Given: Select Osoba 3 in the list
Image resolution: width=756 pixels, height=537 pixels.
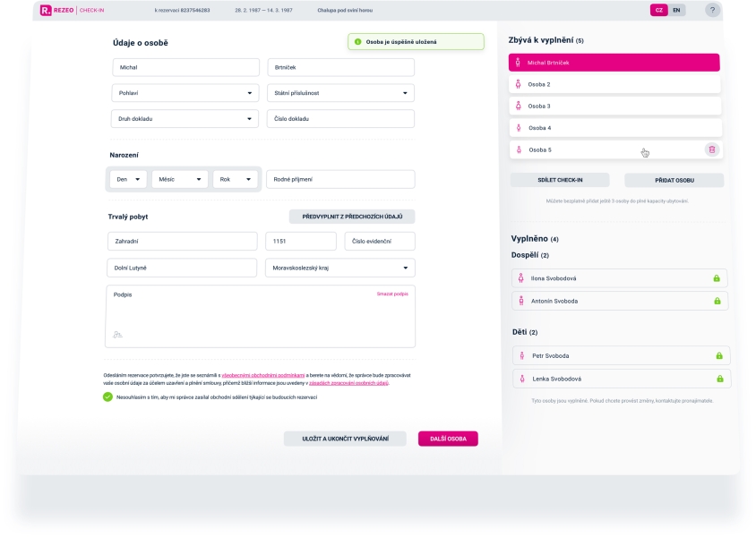Looking at the screenshot, I should click(x=614, y=106).
